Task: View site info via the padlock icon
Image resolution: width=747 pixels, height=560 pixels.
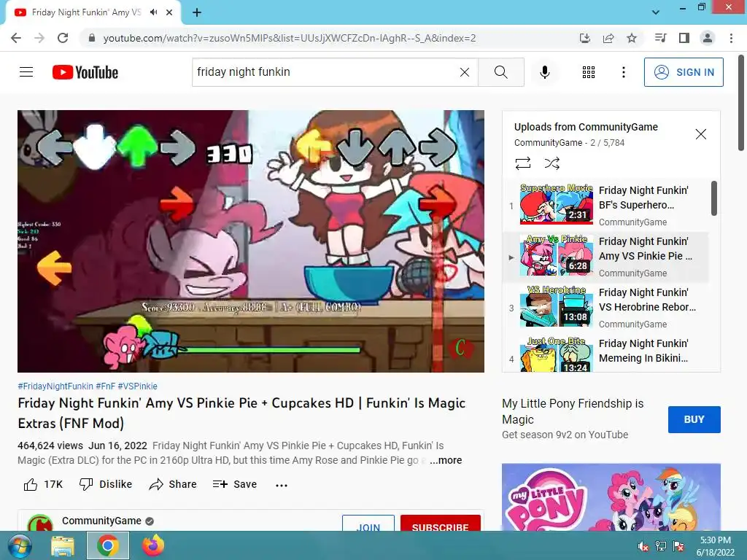Action: point(92,38)
